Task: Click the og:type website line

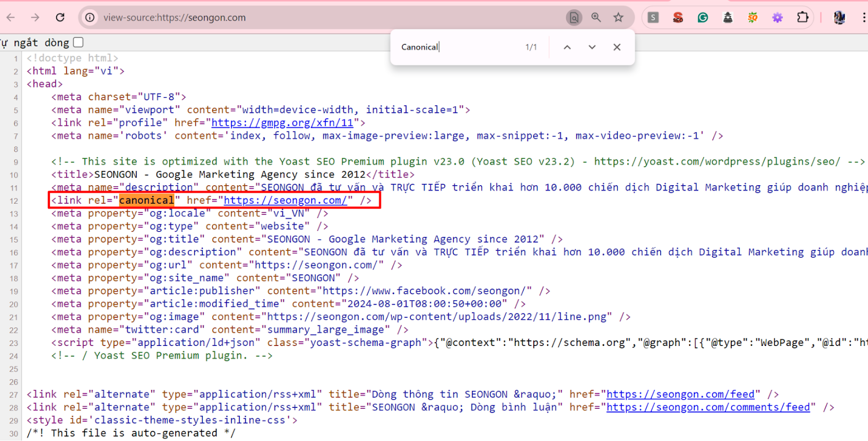Action: (190, 226)
